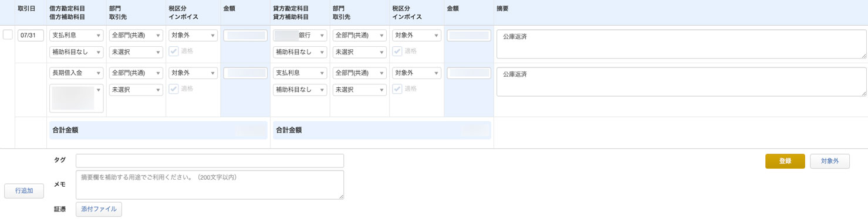Click into the タグ tag input field

210,160
